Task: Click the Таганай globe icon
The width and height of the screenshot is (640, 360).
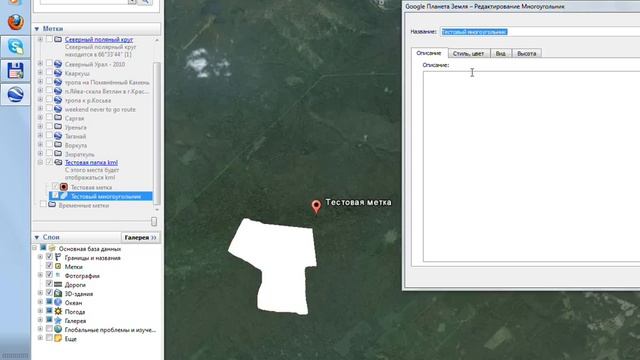Action: (58, 136)
